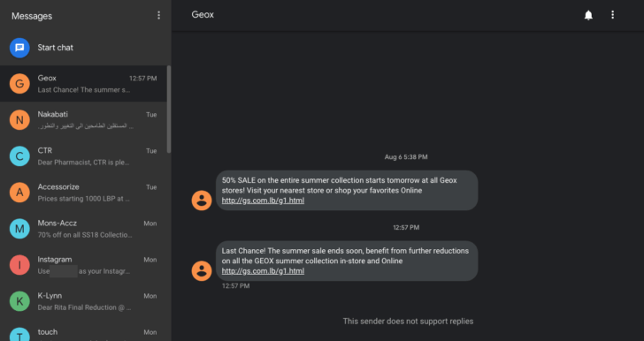Open the Messages sidebar three-dot menu
Screen dimensions: 644x341
(158, 15)
